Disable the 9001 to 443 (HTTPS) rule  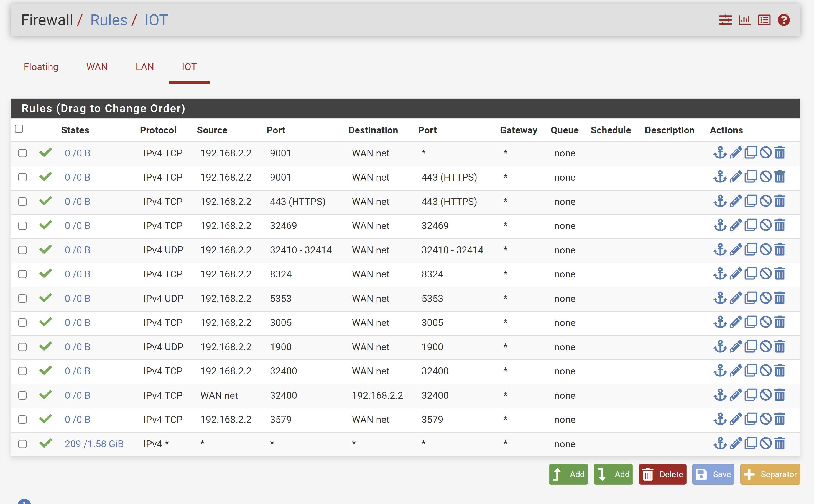pos(765,177)
